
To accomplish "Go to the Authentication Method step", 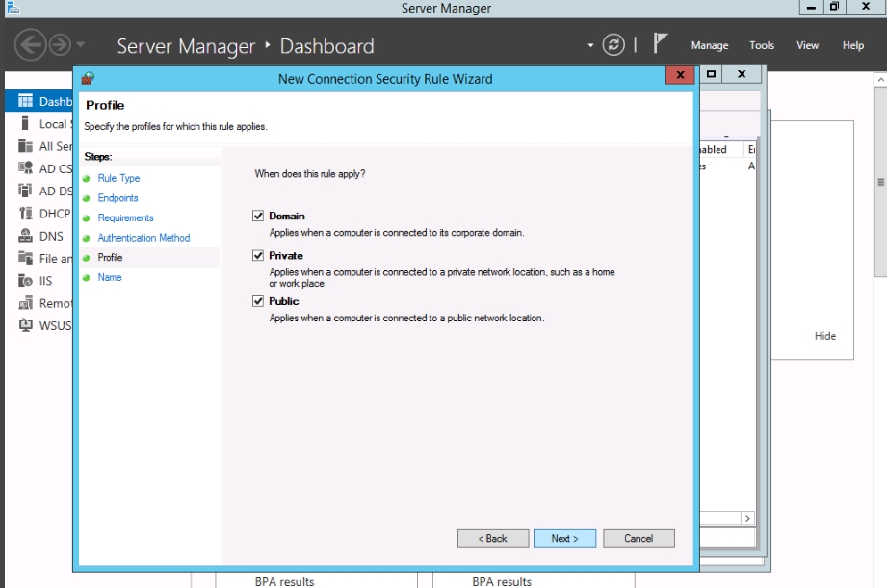I will [x=143, y=238].
